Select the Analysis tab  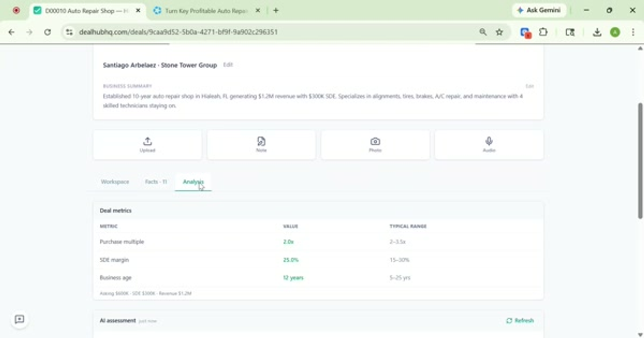pyautogui.click(x=193, y=182)
